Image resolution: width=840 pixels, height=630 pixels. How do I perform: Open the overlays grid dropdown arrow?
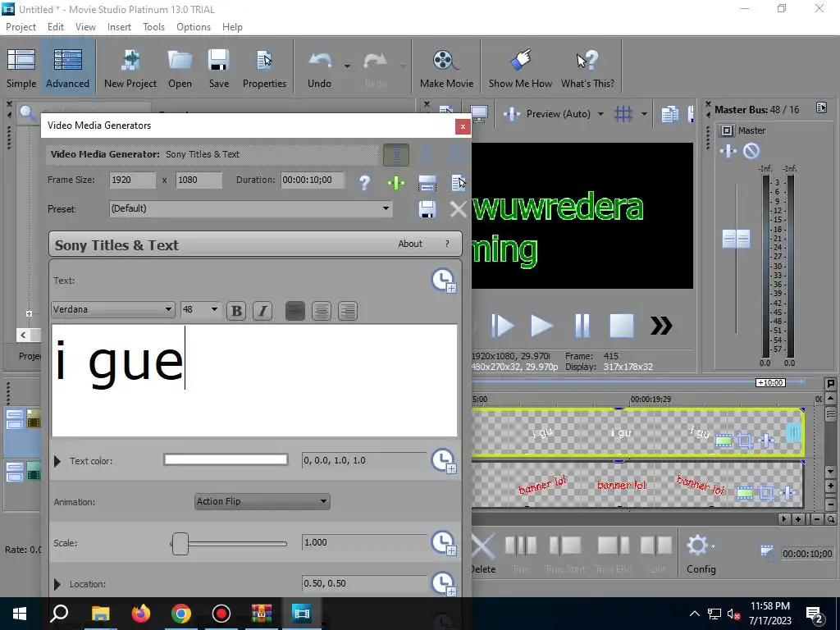(x=644, y=114)
